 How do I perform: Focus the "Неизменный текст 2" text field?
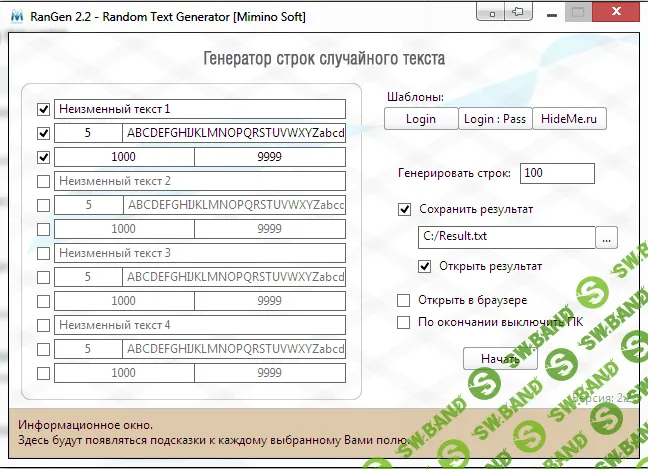tap(200, 181)
